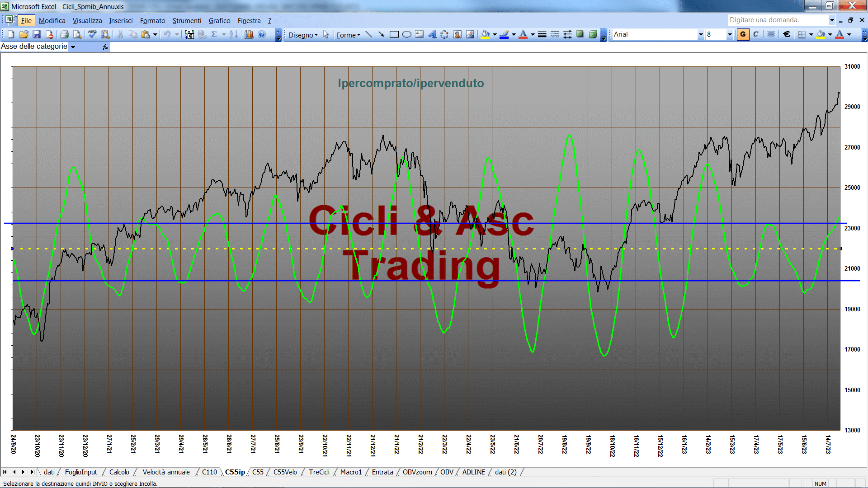Open the Inserisci menu
Image resolution: width=868 pixels, height=488 pixels.
121,21
